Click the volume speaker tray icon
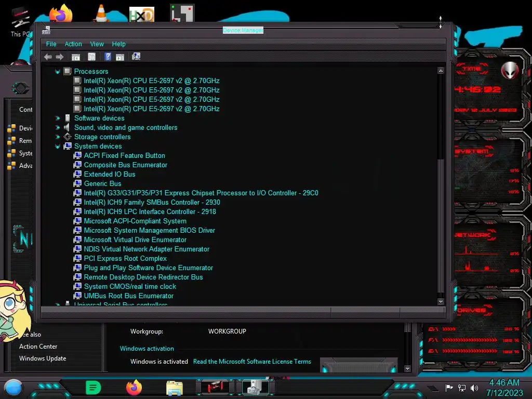The width and height of the screenshot is (532, 399). [474, 388]
